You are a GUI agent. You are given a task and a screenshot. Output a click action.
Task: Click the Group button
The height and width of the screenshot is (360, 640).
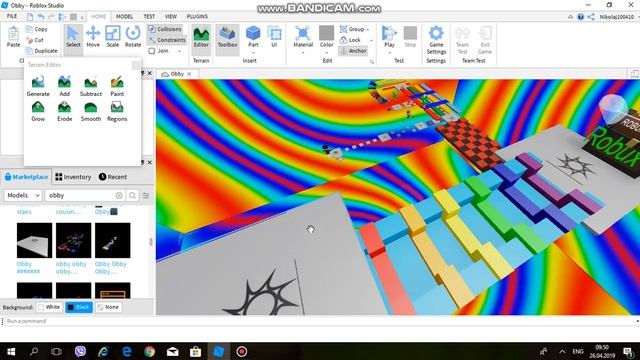(x=352, y=29)
